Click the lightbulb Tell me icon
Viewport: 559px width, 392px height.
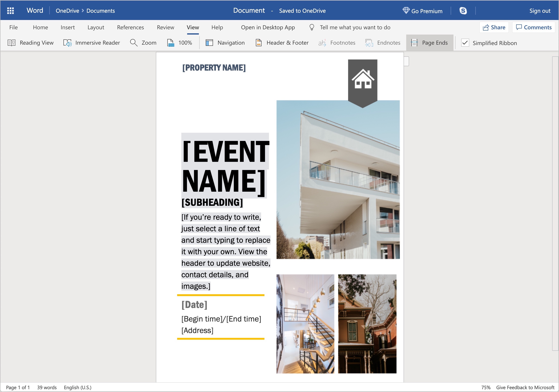click(312, 27)
